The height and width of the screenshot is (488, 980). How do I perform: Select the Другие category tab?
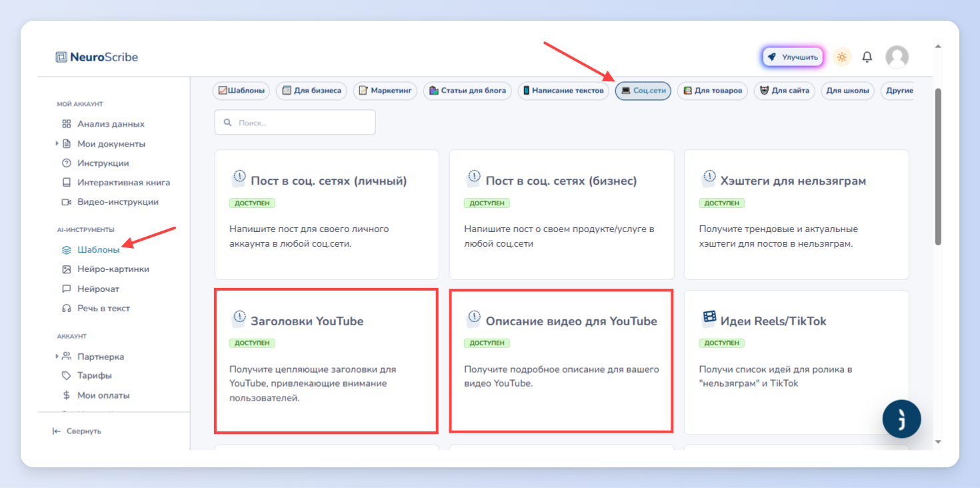click(897, 91)
